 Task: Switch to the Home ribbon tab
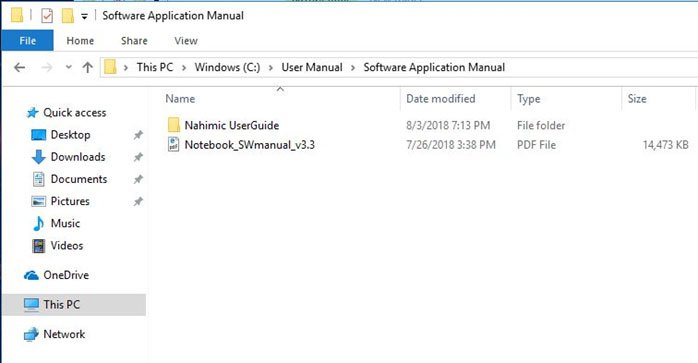coord(80,41)
